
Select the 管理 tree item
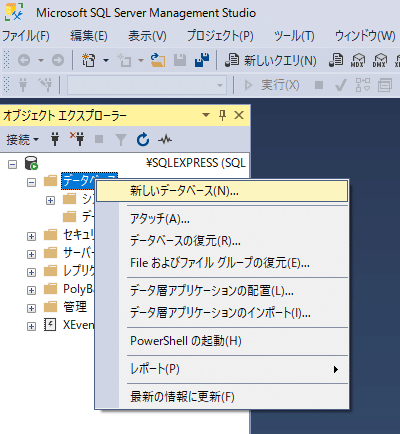75,307
